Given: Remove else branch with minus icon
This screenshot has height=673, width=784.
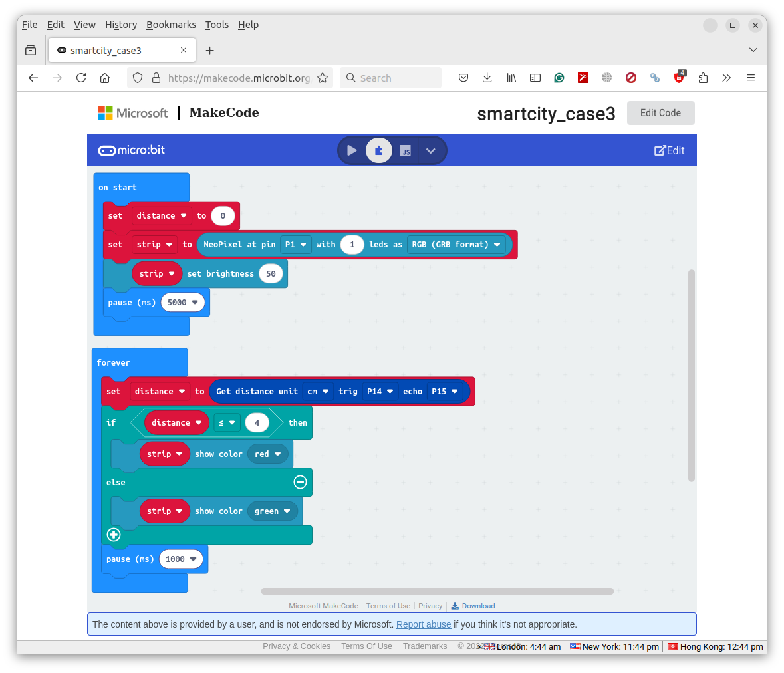Looking at the screenshot, I should pos(300,482).
